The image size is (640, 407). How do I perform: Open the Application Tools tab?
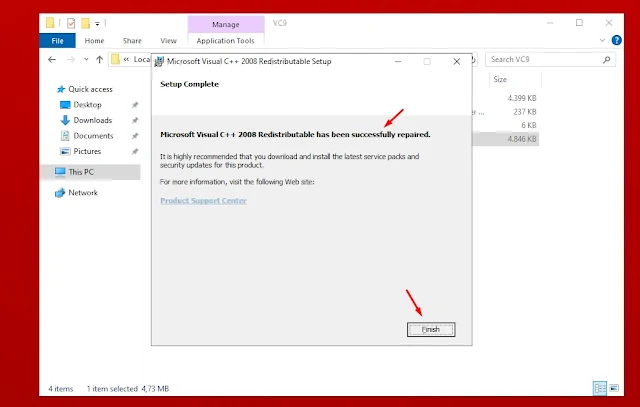225,41
